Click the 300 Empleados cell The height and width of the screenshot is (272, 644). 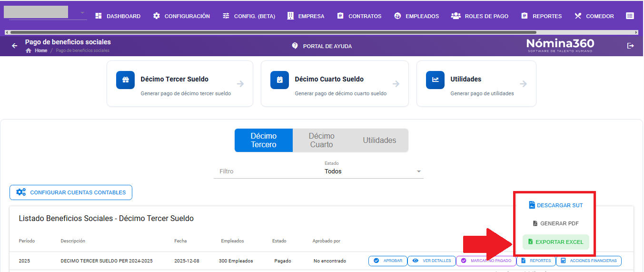[x=236, y=261]
